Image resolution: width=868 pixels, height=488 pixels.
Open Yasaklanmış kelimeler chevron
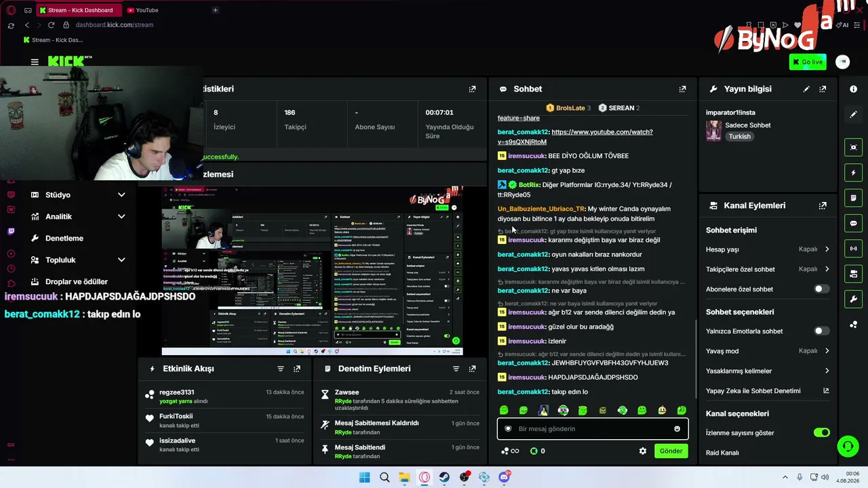click(x=827, y=371)
